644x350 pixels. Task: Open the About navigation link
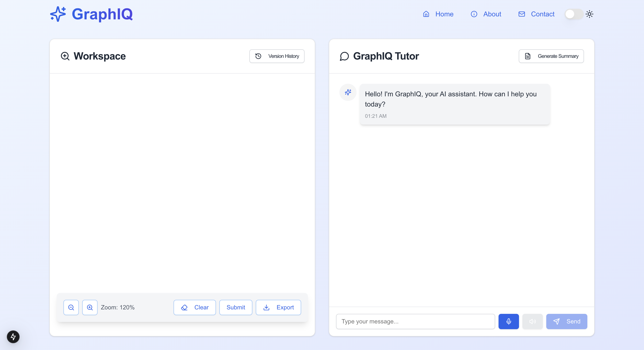(x=486, y=14)
